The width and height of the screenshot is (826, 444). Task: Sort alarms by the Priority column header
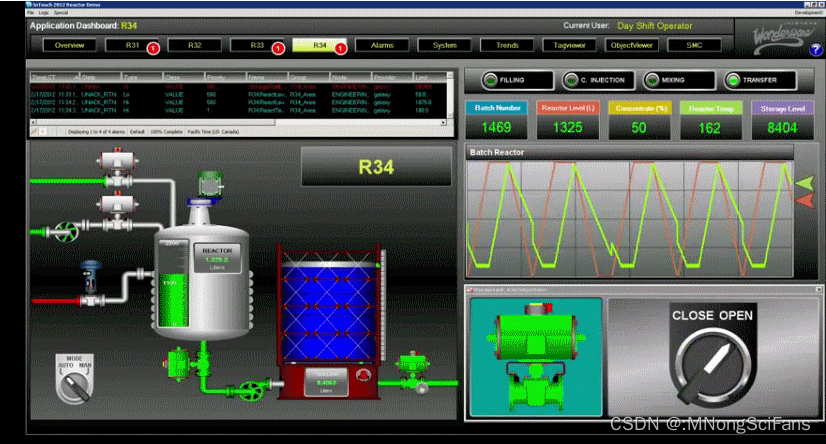click(226, 77)
